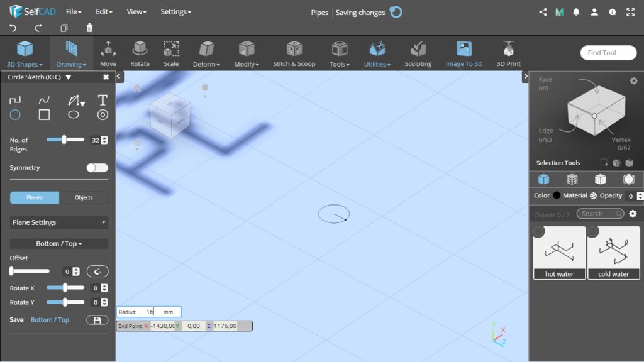Select the hot water object checkbox
The width and height of the screenshot is (644, 362).
click(539, 232)
